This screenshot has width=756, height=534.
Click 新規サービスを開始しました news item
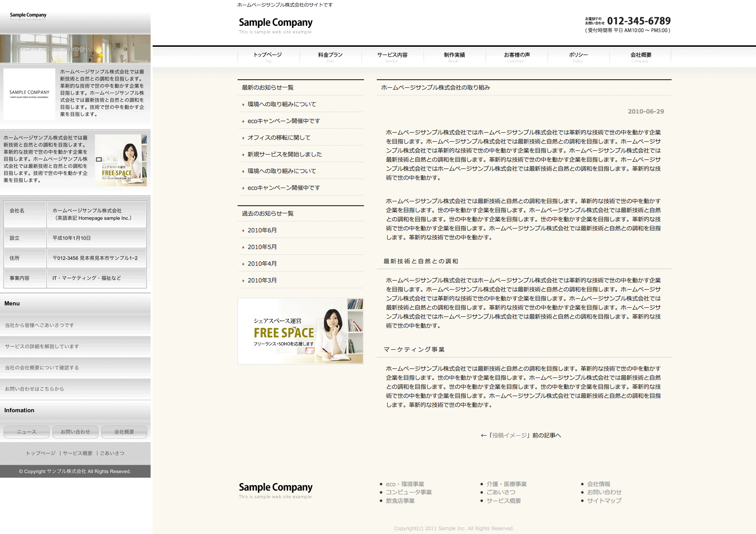[x=284, y=154]
